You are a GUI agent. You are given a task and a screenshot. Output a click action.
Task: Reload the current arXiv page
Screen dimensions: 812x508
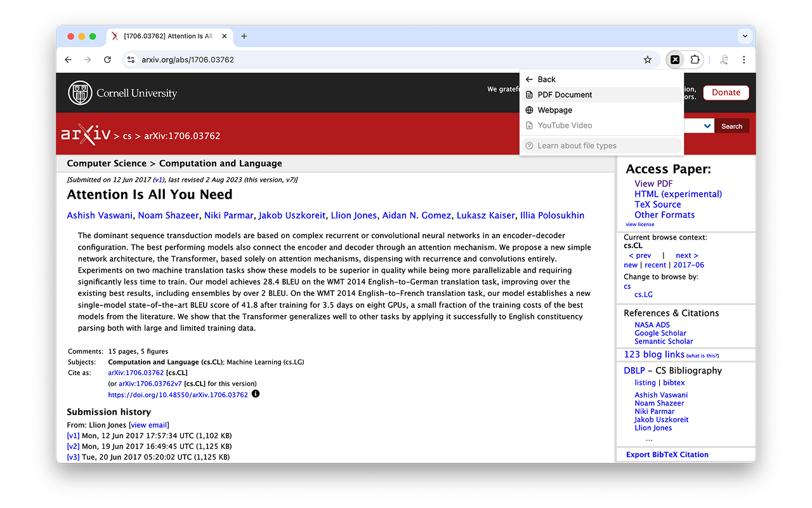(x=107, y=59)
